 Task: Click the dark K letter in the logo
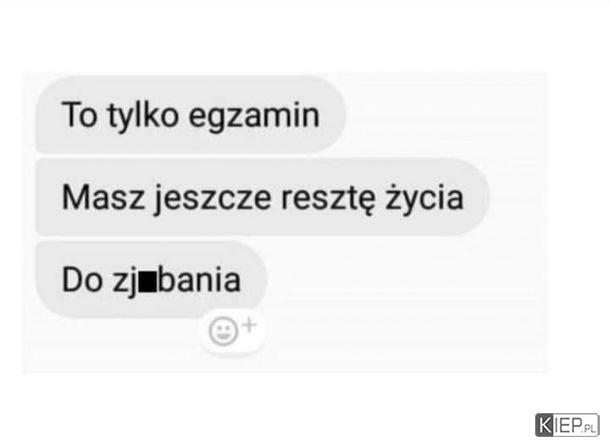coord(545,425)
